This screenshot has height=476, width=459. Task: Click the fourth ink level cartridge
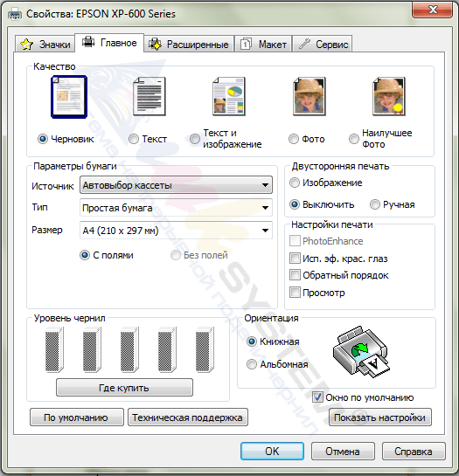(167, 349)
